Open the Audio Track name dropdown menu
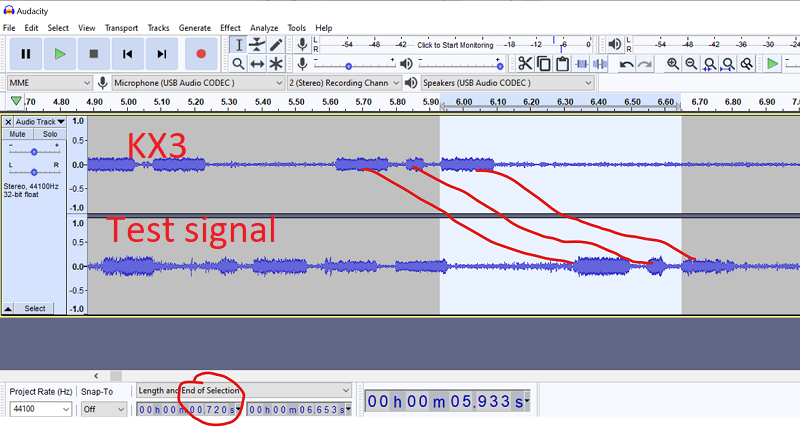The image size is (800, 427). pyautogui.click(x=40, y=122)
